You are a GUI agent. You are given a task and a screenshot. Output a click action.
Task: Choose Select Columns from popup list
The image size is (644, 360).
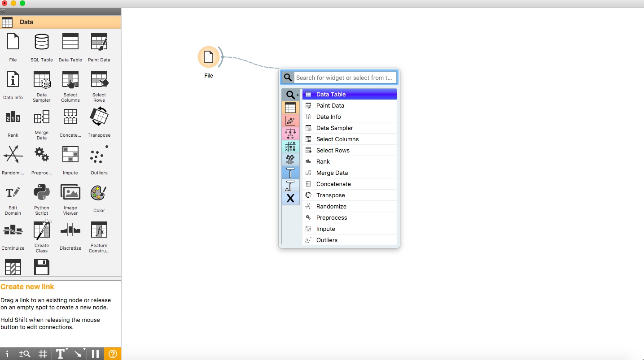pos(337,139)
